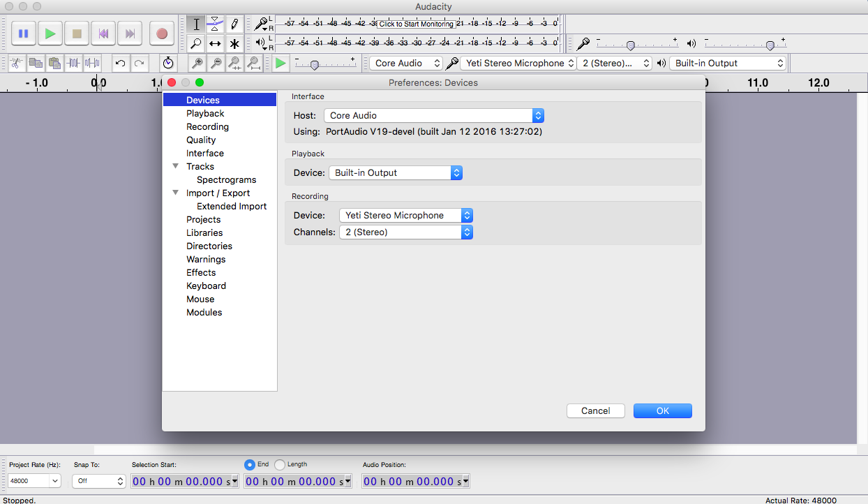Click Cancel in Preferences dialog

(595, 410)
